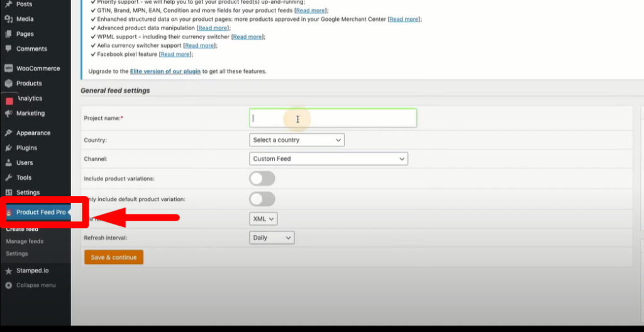
Task: Click the Users person icon
Action: [x=8, y=163]
